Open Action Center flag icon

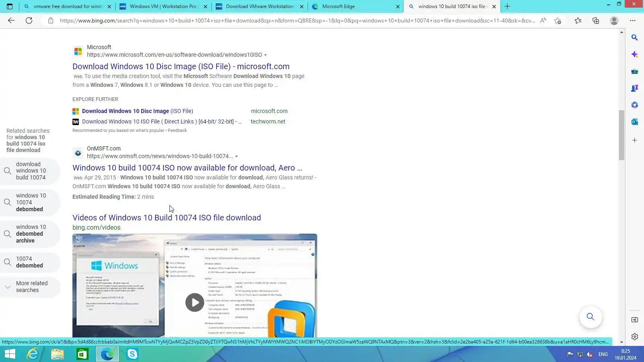[570, 354]
